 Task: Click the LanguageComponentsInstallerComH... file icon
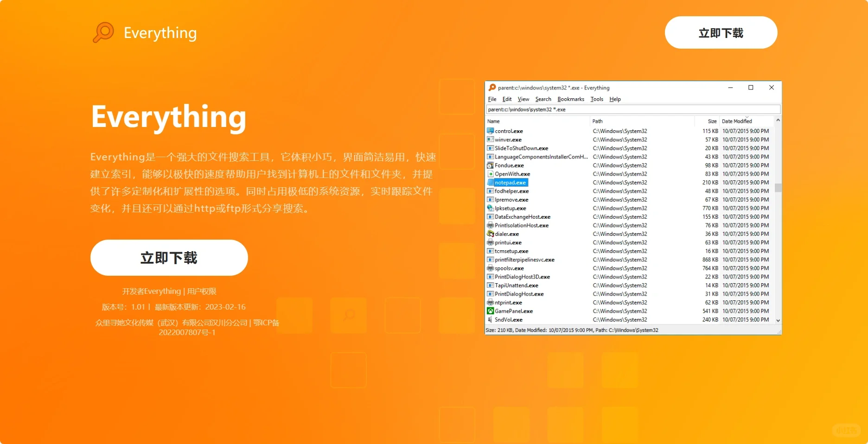click(490, 157)
